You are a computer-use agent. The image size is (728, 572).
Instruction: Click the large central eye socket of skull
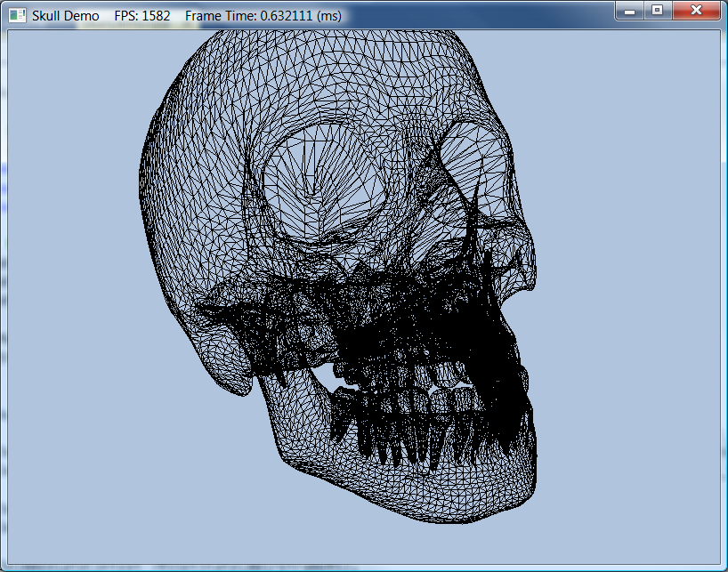coord(319,182)
